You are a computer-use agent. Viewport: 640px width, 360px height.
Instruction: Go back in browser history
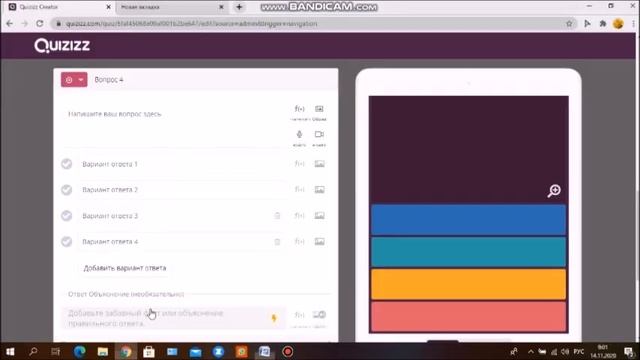(x=9, y=24)
